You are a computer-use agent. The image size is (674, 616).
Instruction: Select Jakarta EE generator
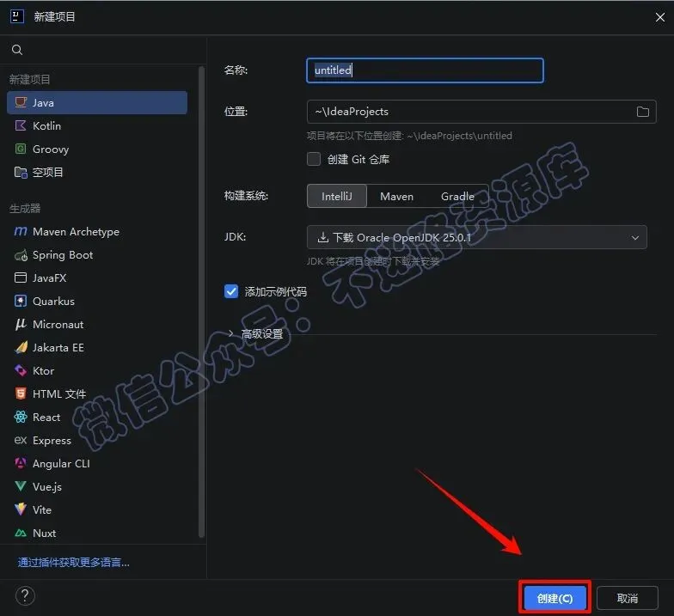(x=97, y=347)
